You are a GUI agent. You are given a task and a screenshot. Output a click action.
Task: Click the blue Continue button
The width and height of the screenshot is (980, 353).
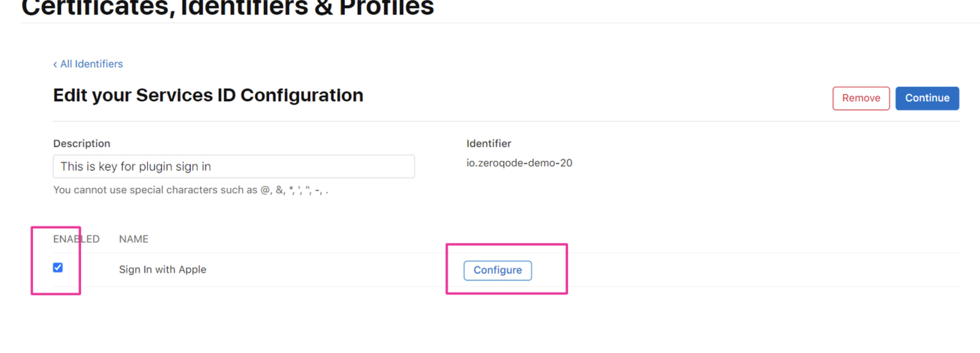coord(927,98)
